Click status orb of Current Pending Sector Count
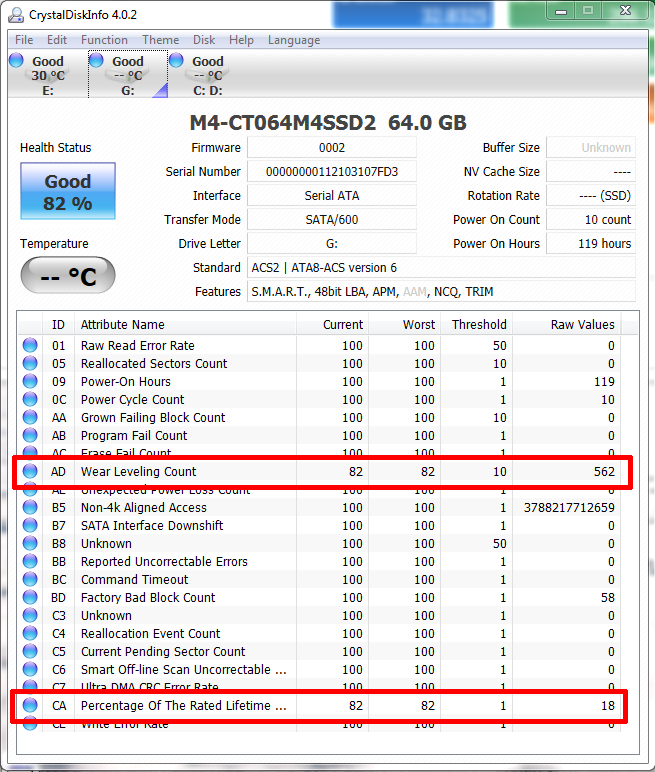Viewport: 655px width, 772px height. pyautogui.click(x=30, y=651)
